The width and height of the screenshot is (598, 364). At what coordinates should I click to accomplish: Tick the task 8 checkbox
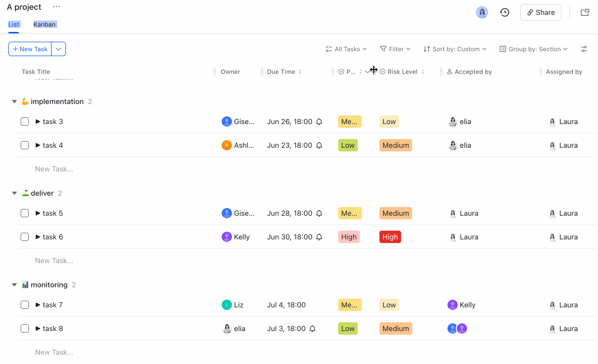click(25, 329)
